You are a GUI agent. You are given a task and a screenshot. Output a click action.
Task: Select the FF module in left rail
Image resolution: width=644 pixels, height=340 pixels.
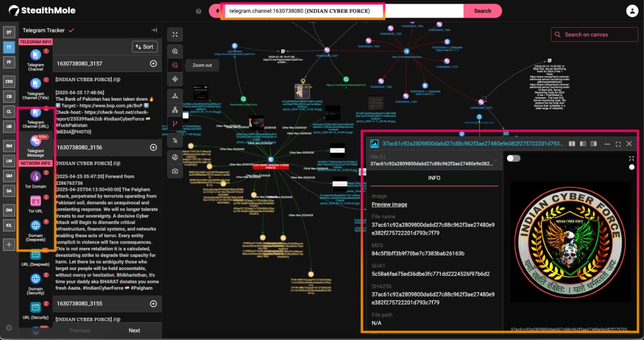tap(9, 62)
